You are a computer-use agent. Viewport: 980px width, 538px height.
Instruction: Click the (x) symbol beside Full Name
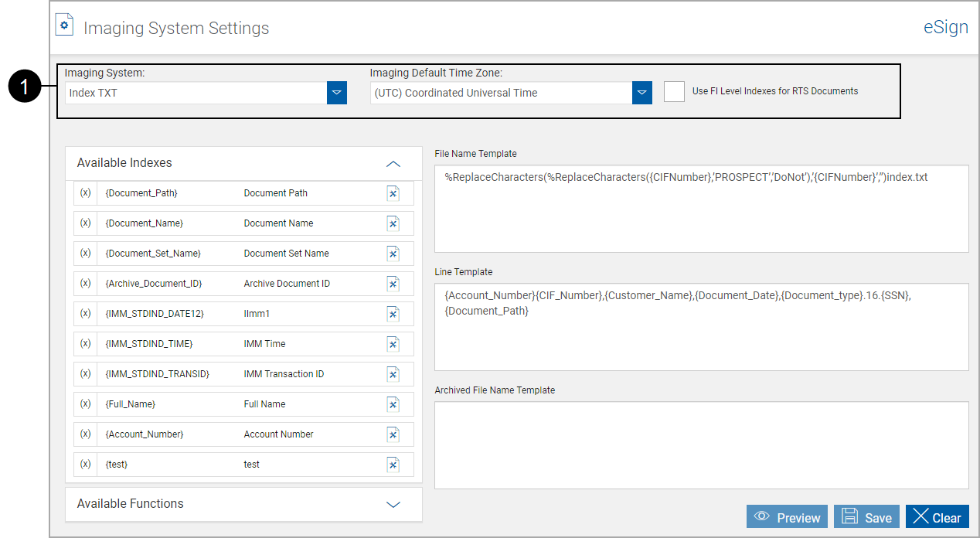[x=85, y=403]
